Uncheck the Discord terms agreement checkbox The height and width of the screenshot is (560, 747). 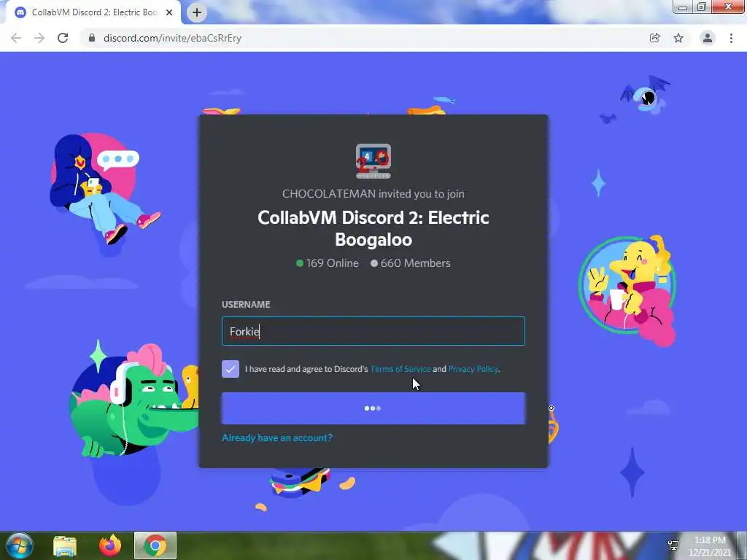(231, 369)
